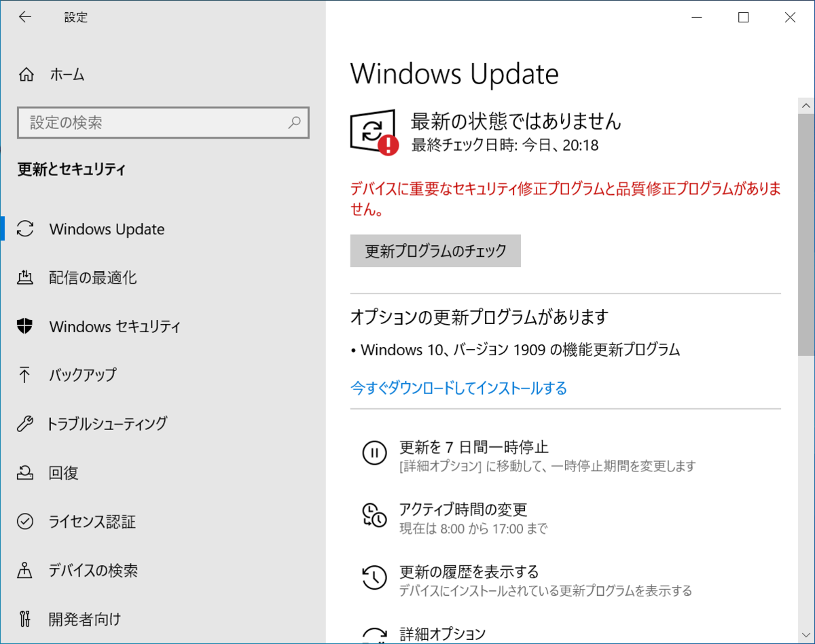Click the history icon for 更新の履歴を表示する
Viewport: 815px width, 644px height.
pos(374,578)
